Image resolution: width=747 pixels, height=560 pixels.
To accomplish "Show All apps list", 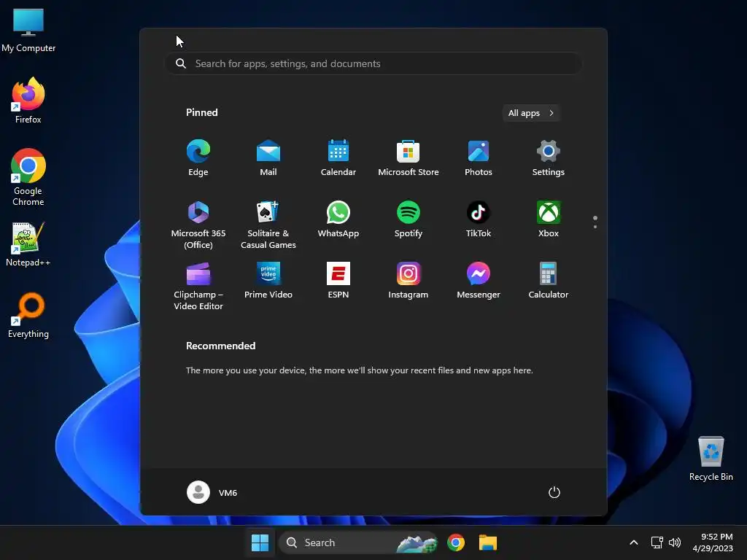I will click(x=531, y=113).
